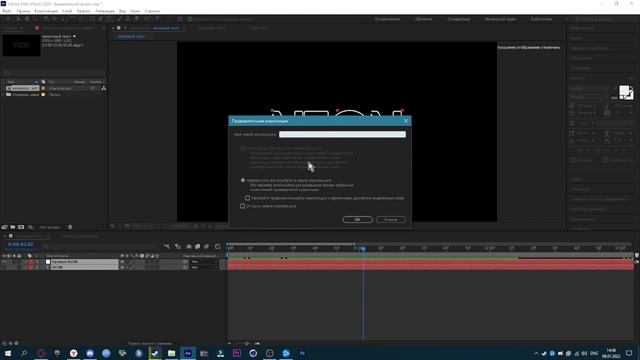
Task: Open the Эффект menu
Action: (84, 11)
